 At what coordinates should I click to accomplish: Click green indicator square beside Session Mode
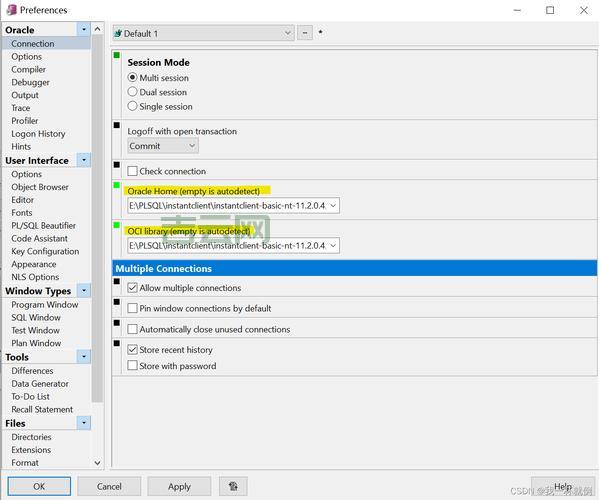click(117, 55)
